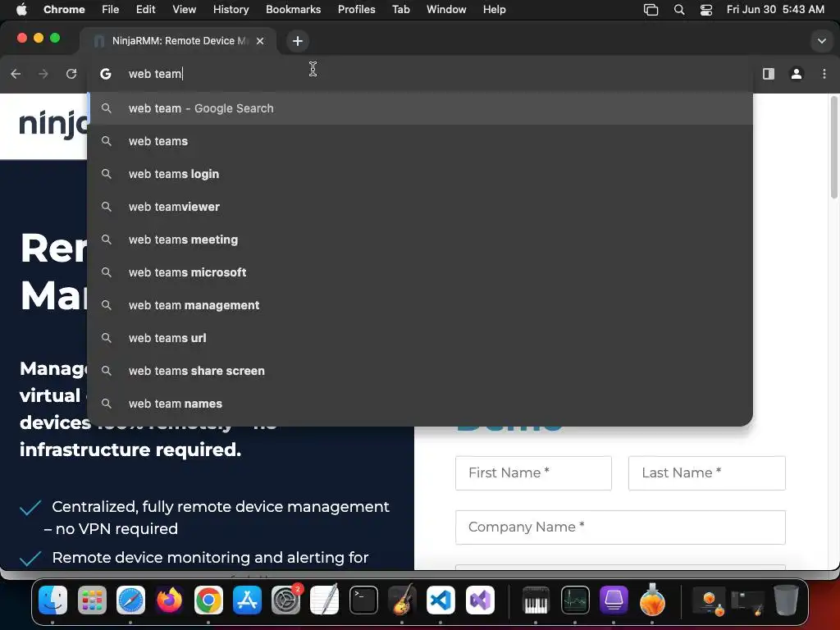Launch Visual Studio Code from dock
The image size is (840, 630).
[441, 600]
